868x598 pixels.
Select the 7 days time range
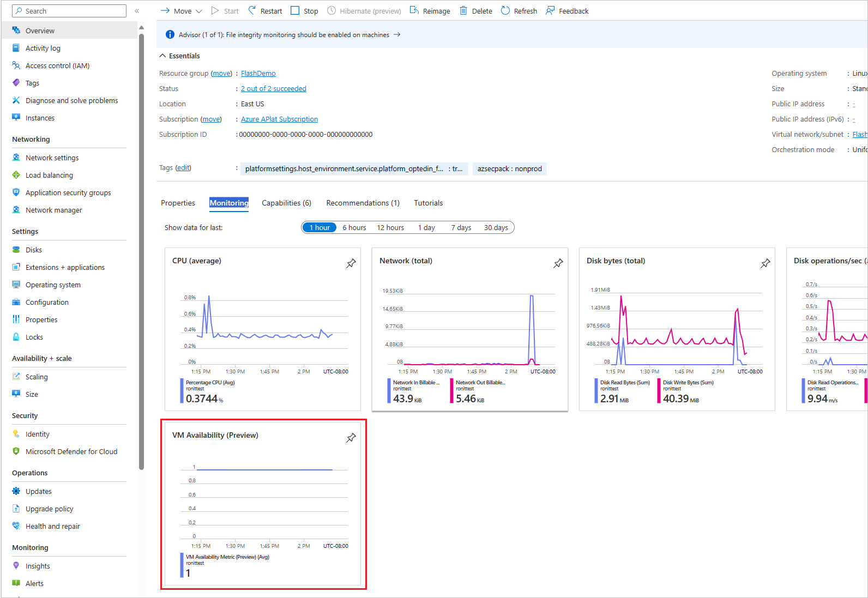tap(461, 227)
